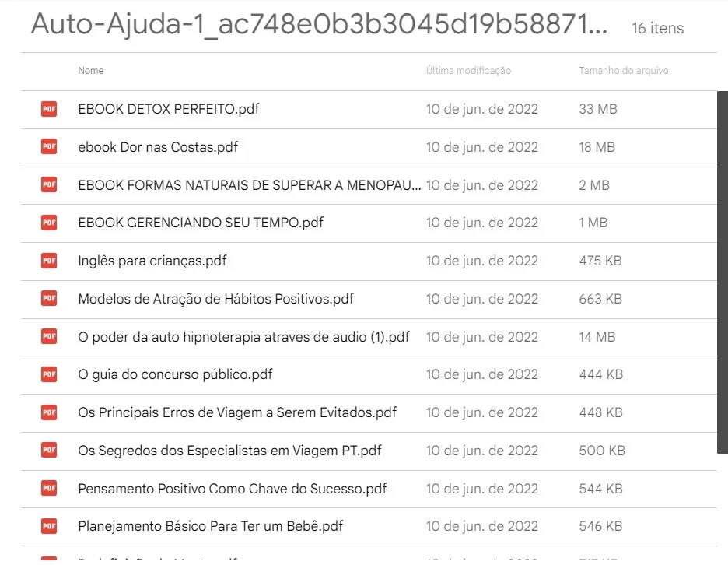Sort by Nome column header
This screenshot has width=728, height=565.
coord(91,71)
